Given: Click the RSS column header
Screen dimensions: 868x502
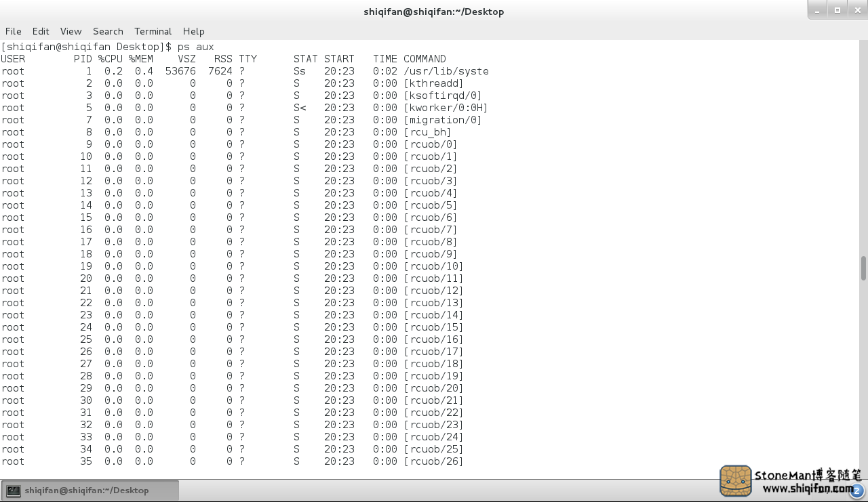Looking at the screenshot, I should pyautogui.click(x=223, y=59).
